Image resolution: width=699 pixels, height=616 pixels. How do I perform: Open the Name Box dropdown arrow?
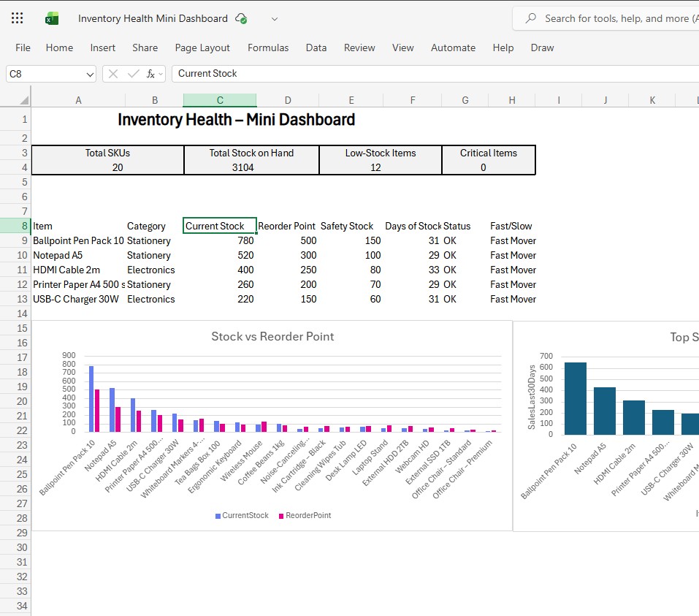[91, 74]
